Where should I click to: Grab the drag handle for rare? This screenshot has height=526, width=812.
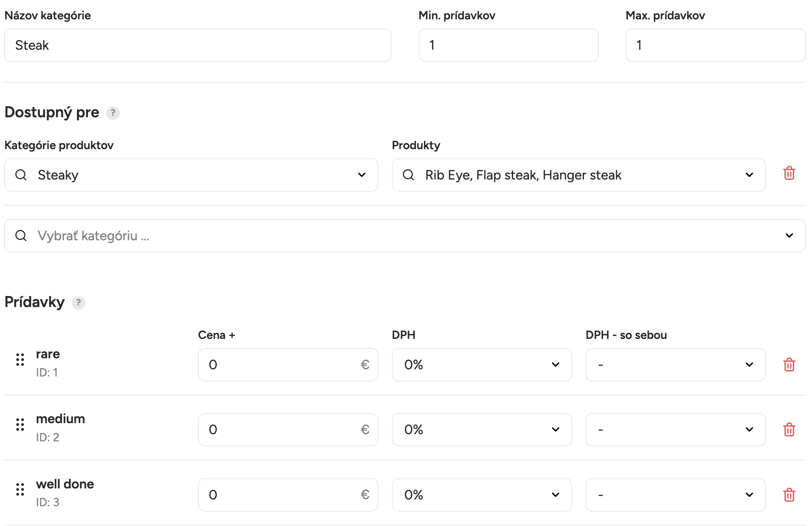(x=20, y=359)
